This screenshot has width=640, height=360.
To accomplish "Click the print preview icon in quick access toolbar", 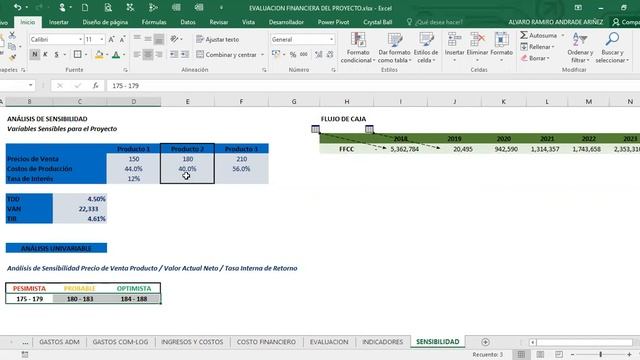I will [108, 7].
